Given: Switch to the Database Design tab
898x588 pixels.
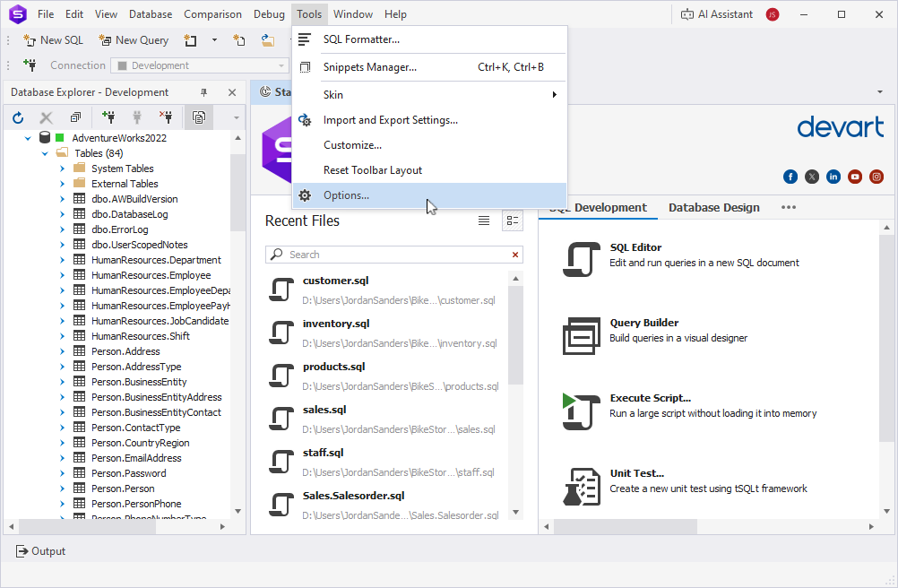Looking at the screenshot, I should (713, 207).
